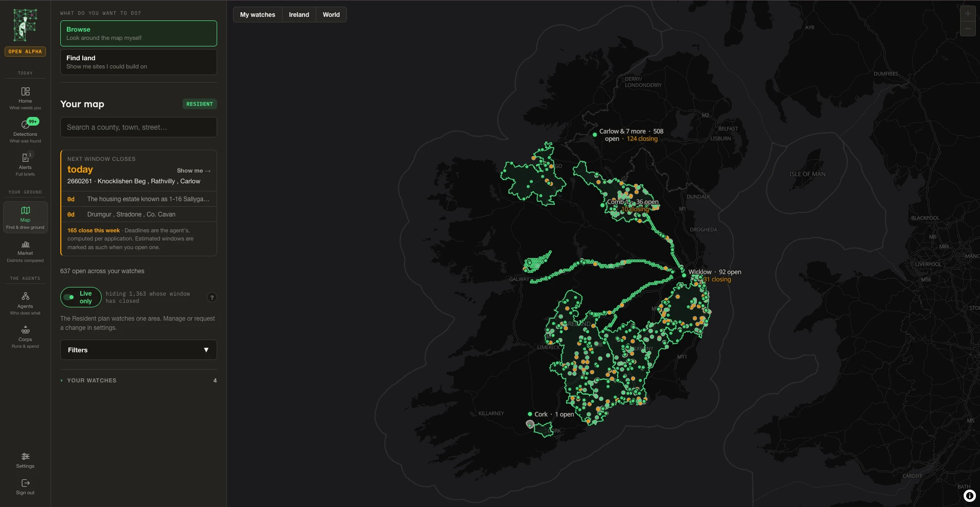This screenshot has height=507, width=980.
Task: Open the Agents sidebar icon
Action: (25, 303)
